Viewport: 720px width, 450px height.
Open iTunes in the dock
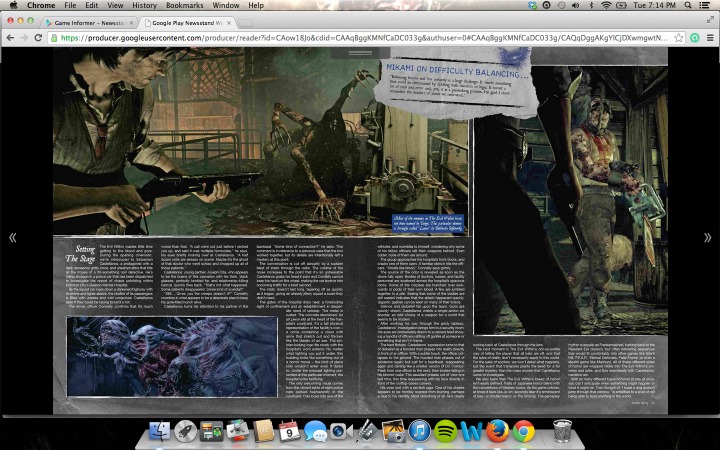tap(419, 432)
